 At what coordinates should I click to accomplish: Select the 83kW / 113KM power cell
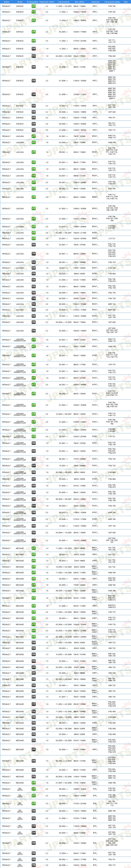click(80, 853)
